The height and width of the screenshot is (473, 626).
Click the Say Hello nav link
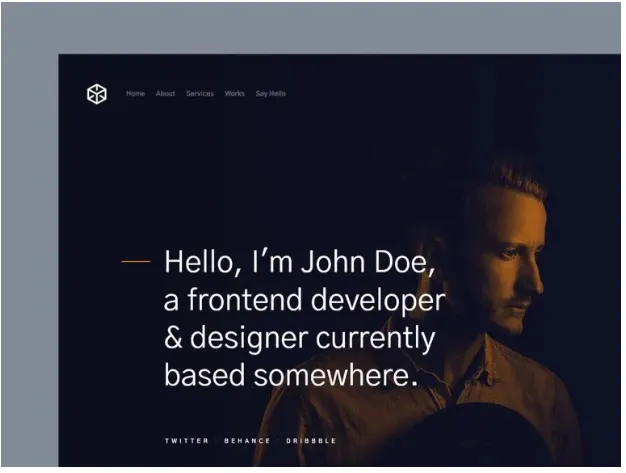click(271, 93)
